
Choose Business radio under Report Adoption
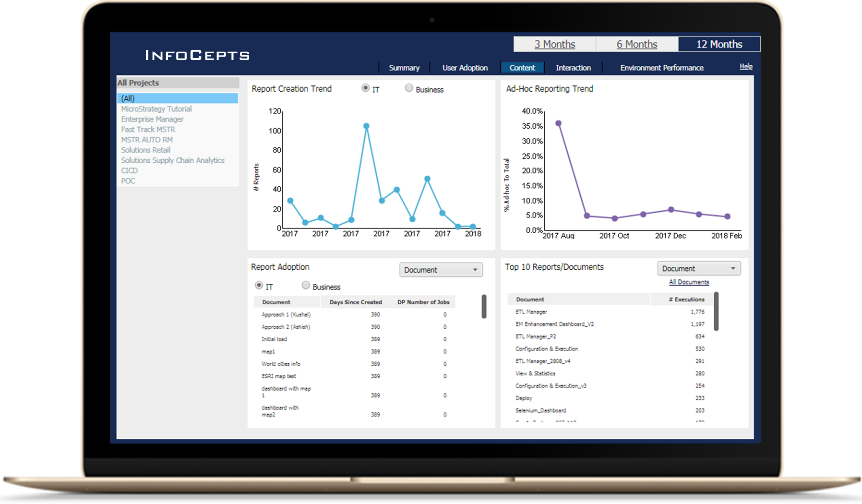pyautogui.click(x=306, y=285)
